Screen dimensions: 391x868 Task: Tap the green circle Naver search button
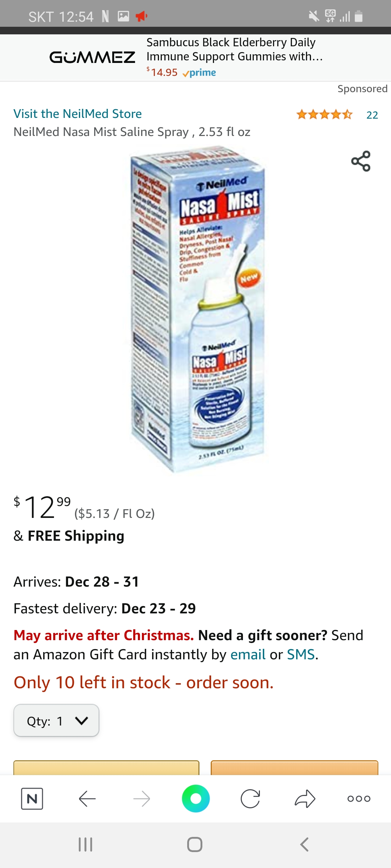(196, 798)
